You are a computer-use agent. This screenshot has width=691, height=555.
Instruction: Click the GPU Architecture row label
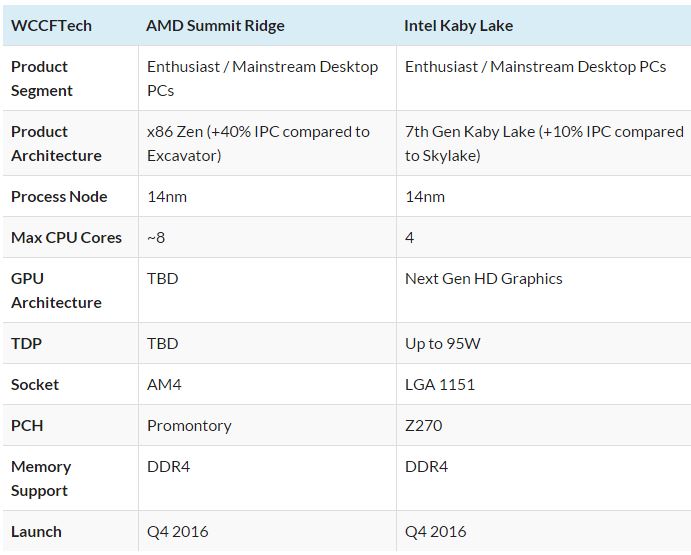coord(56,290)
